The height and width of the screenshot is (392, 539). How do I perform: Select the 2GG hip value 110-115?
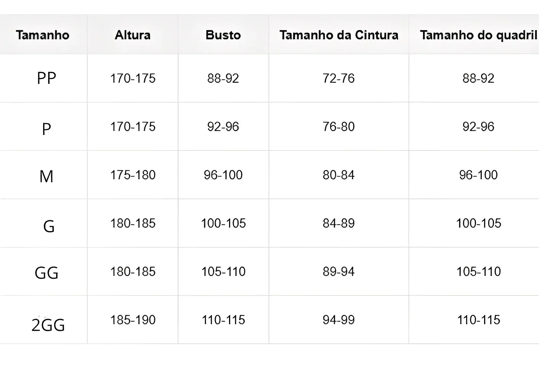[x=478, y=320]
